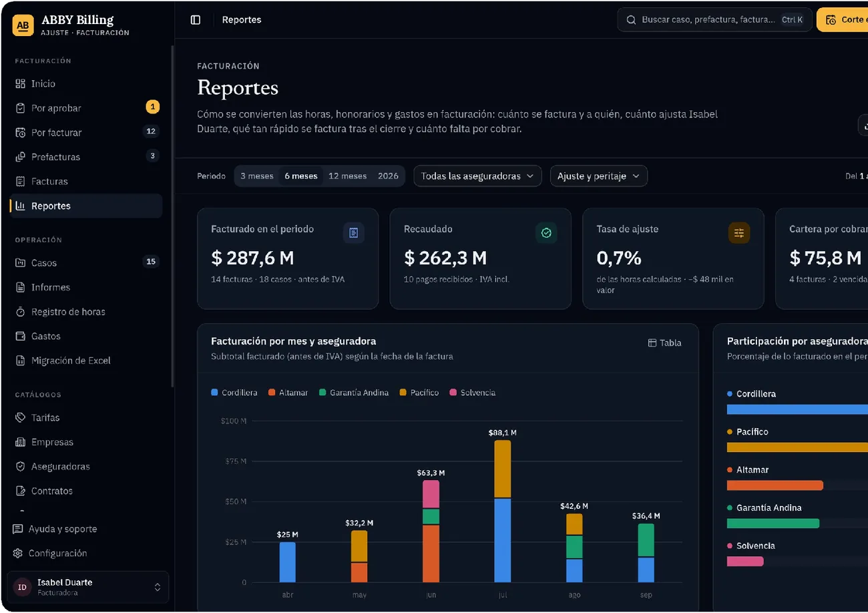This screenshot has width=868, height=613.
Task: Click the ABBY Billing AB logo icon
Action: coord(23,25)
